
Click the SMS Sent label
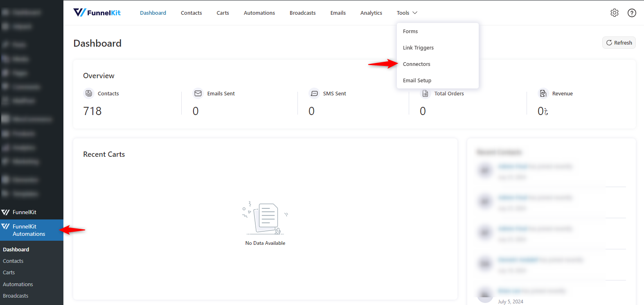pyautogui.click(x=334, y=93)
